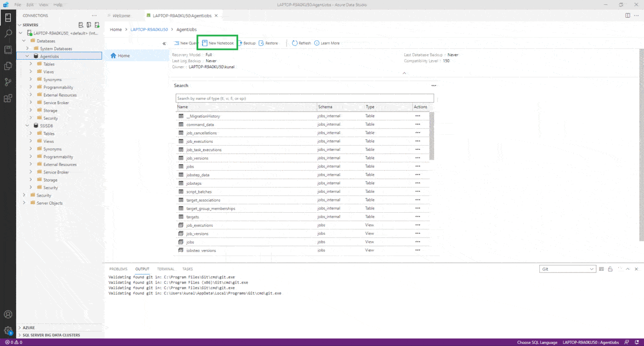Switch to the PROBLEMS panel tab
644x346 pixels.
[x=118, y=269]
